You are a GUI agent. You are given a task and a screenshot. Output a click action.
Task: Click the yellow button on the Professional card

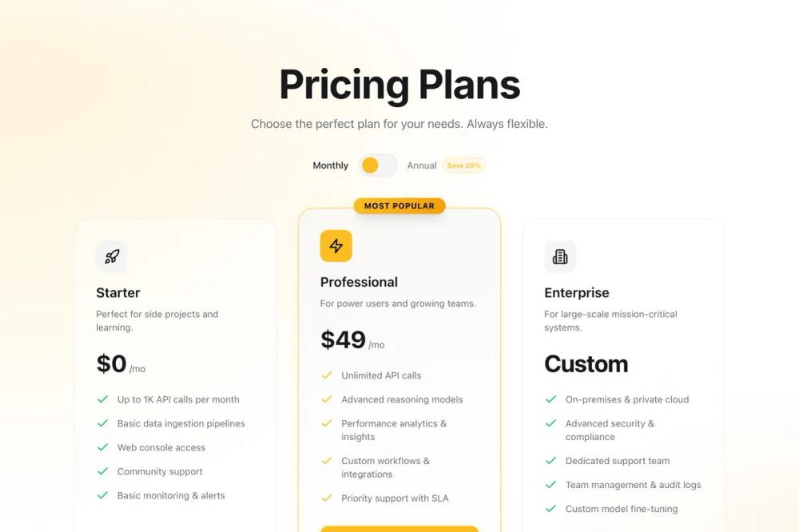399,529
